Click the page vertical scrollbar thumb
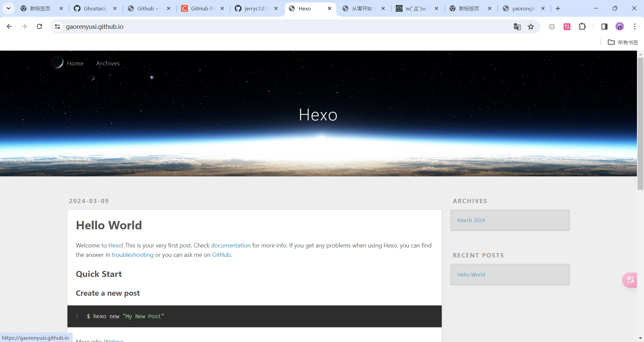 pyautogui.click(x=640, y=123)
